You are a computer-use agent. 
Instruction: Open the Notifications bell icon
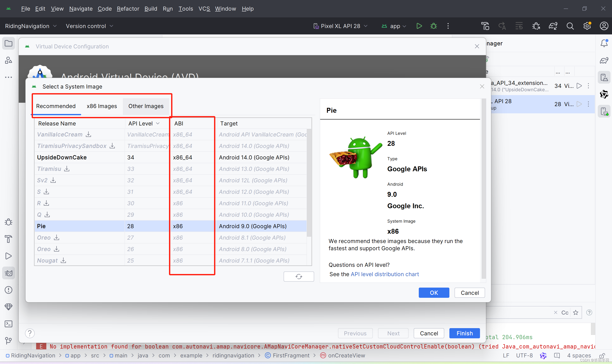coord(604,44)
